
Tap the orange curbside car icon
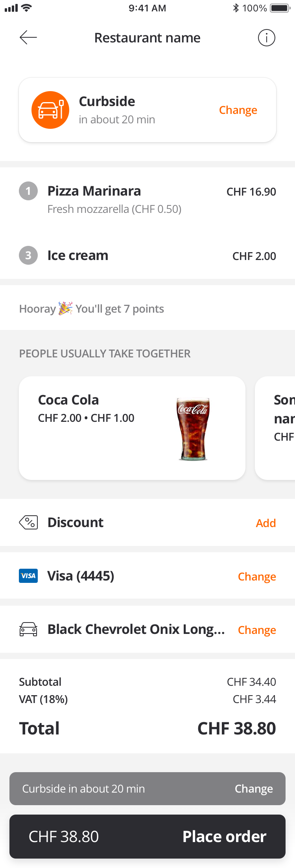click(50, 110)
